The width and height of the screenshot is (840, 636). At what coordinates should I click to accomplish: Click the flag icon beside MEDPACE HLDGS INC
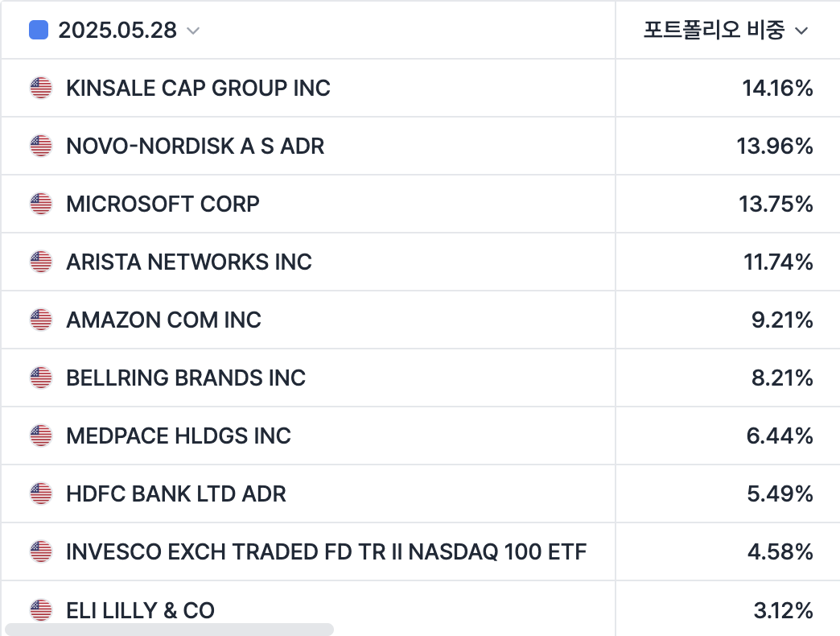(x=41, y=436)
